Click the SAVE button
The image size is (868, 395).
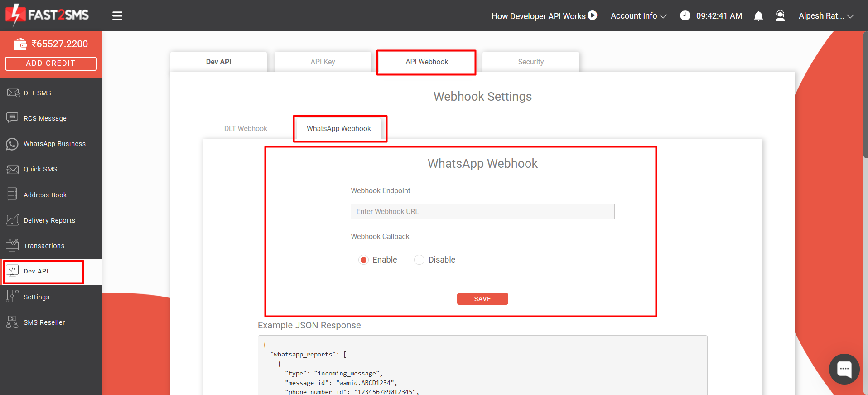coord(482,299)
